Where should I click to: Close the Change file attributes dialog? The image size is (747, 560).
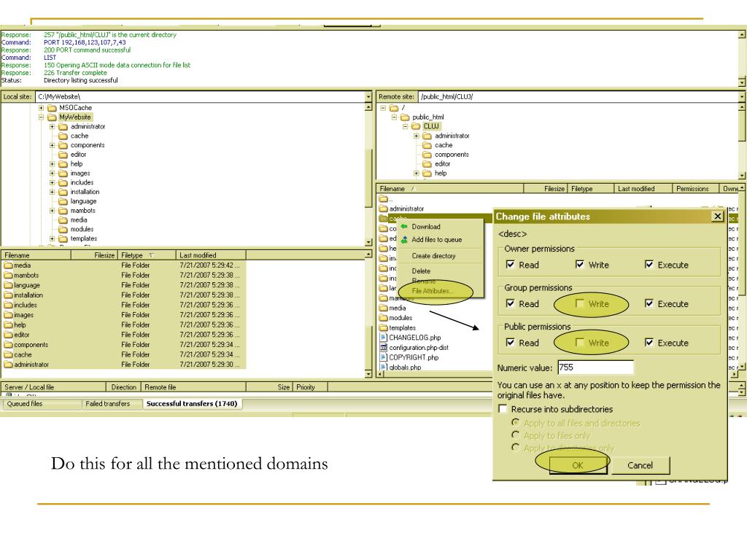pyautogui.click(x=718, y=217)
